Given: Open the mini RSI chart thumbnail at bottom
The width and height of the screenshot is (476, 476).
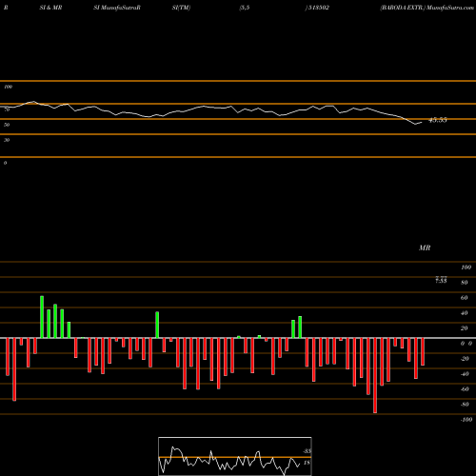Looking at the screenshot, I should 235,456.
